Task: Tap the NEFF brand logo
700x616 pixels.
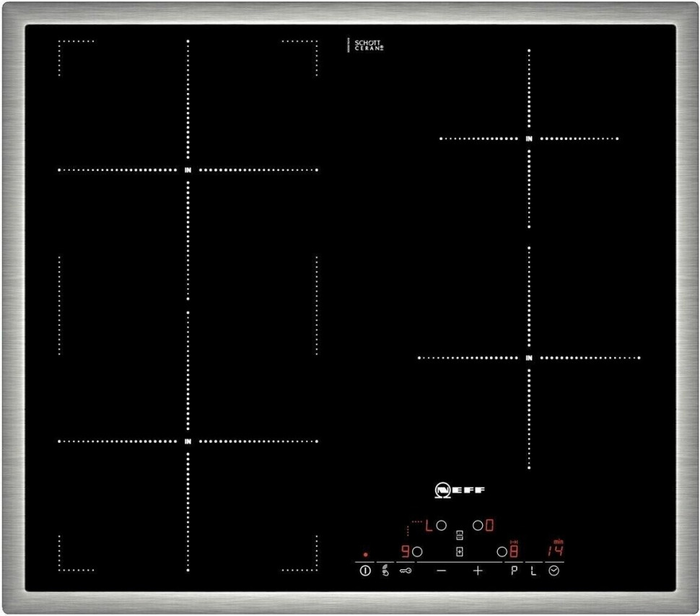Action: click(x=460, y=490)
